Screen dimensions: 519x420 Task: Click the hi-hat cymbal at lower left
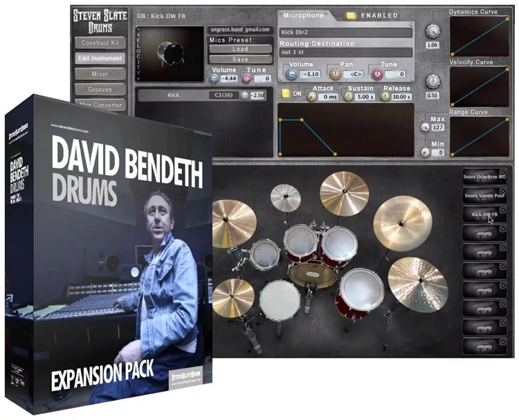[x=233, y=298]
